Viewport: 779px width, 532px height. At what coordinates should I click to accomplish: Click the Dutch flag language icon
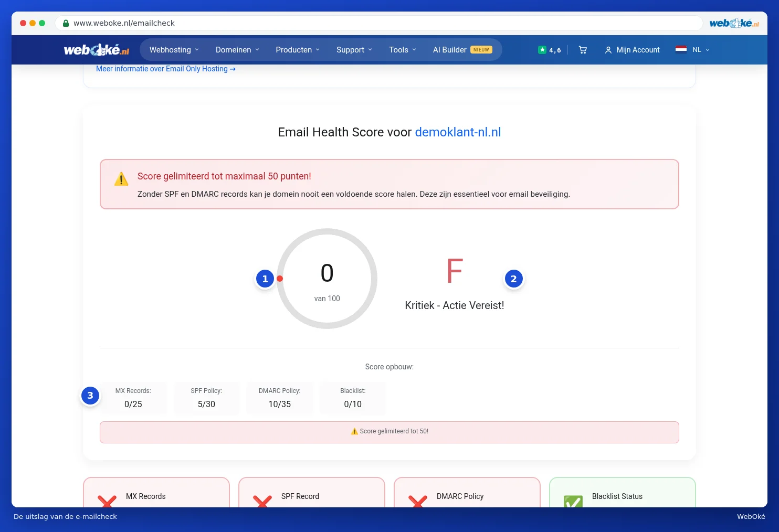coord(681,50)
